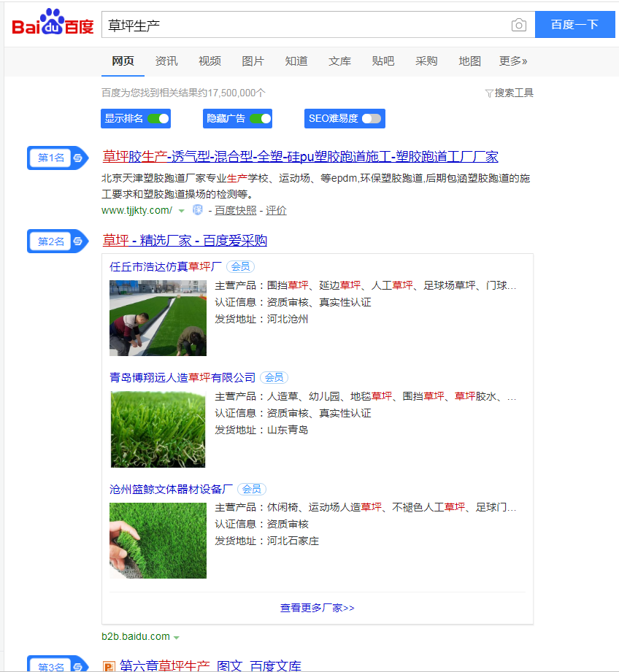Open the 百度快照 cached link
Screen dimensions: 619x672
tap(235, 210)
